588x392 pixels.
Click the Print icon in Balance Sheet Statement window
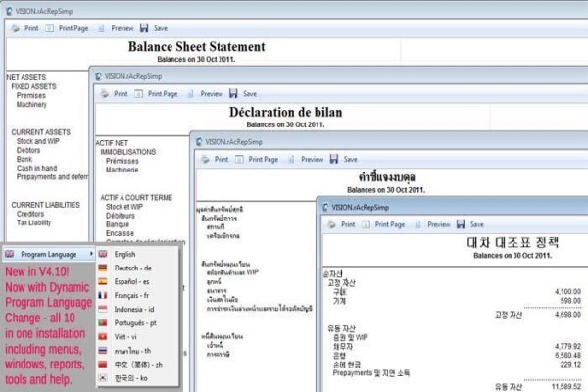[16, 28]
